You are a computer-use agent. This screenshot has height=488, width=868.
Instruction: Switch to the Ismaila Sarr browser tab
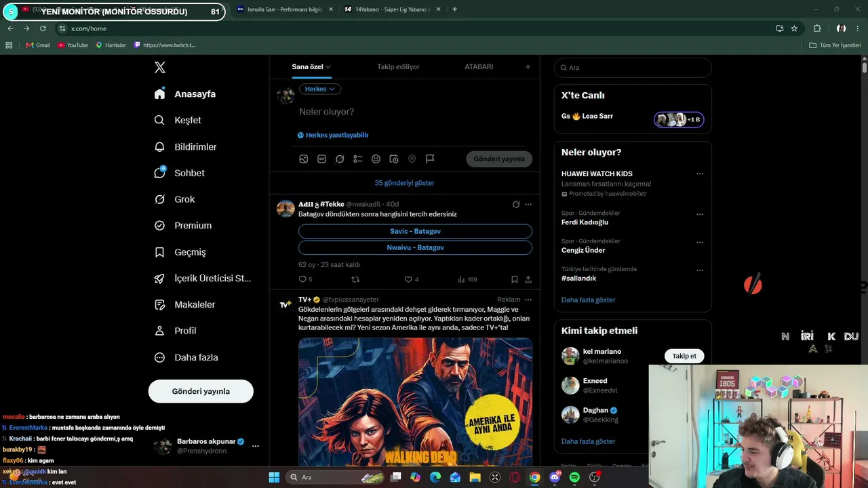pos(285,9)
